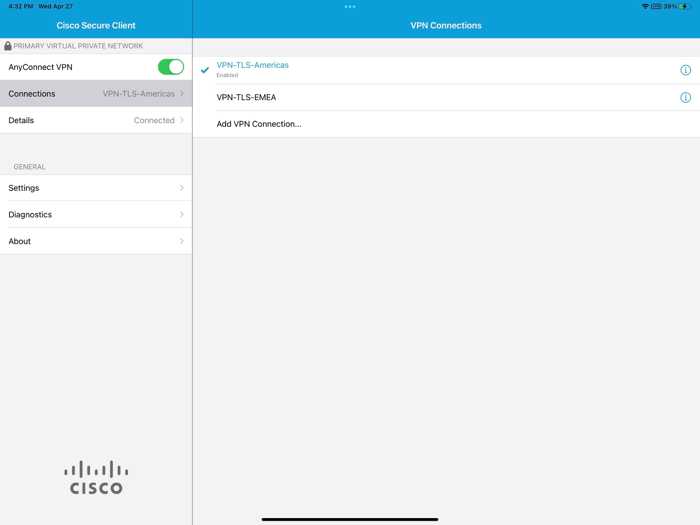Viewport: 700px width, 525px height.
Task: Select the VPN-TLS-Americas connection
Action: [x=446, y=70]
